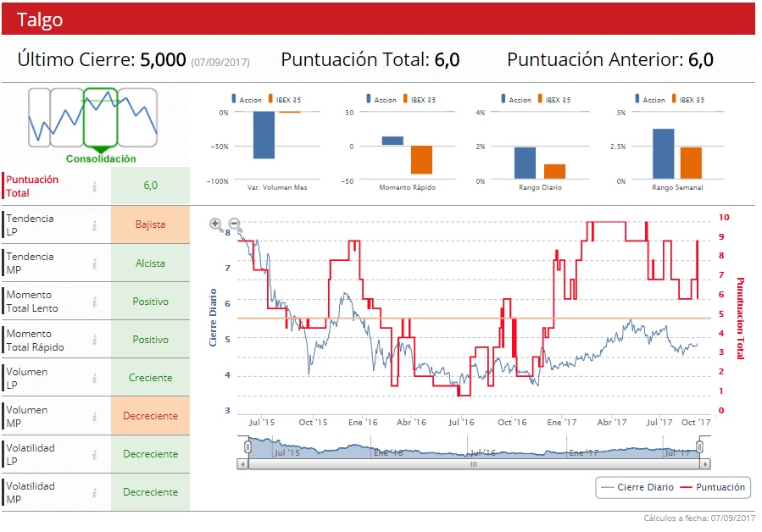
Task: Open info icon next to Tendencia LP
Action: pyautogui.click(x=95, y=225)
